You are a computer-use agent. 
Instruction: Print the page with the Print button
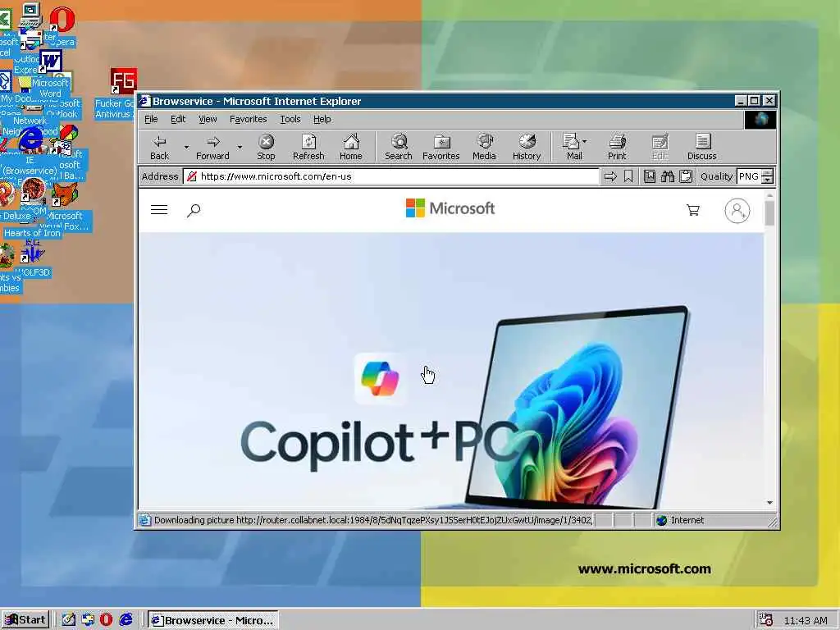617,147
